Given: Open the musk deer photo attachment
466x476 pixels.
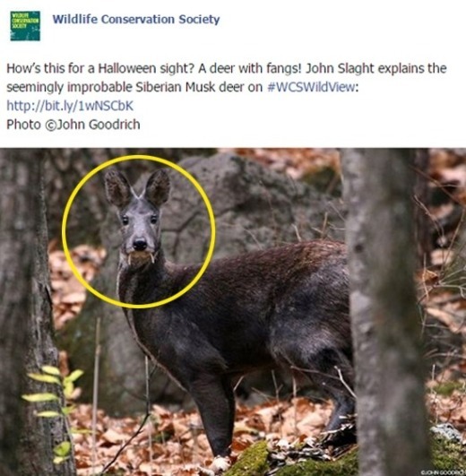Looking at the screenshot, I should (x=233, y=312).
